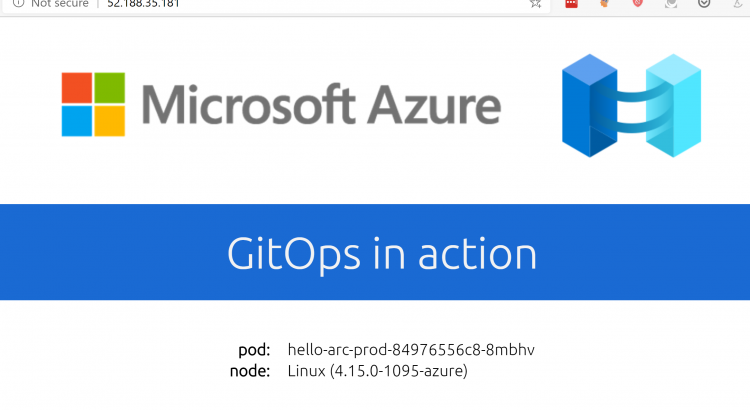The width and height of the screenshot is (750, 410).
Task: Click the Not secure info icon
Action: [x=18, y=3]
